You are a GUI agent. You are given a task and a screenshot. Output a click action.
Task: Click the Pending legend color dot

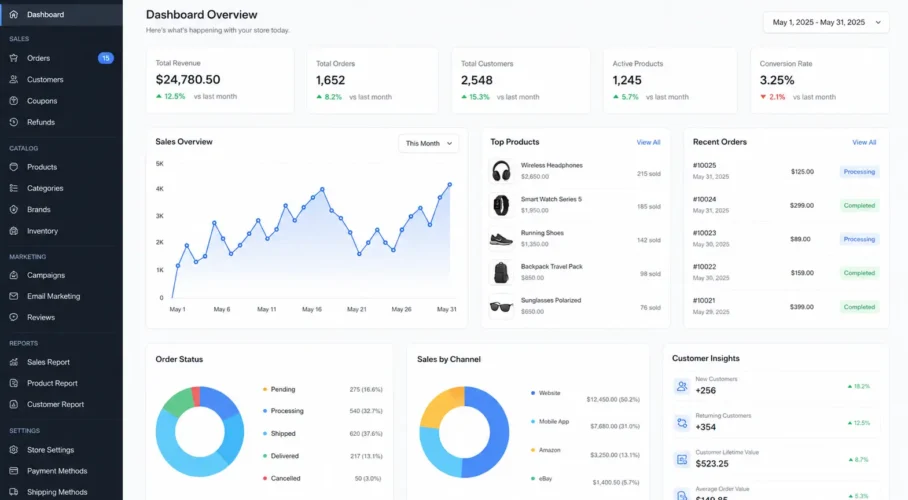[x=265, y=389]
